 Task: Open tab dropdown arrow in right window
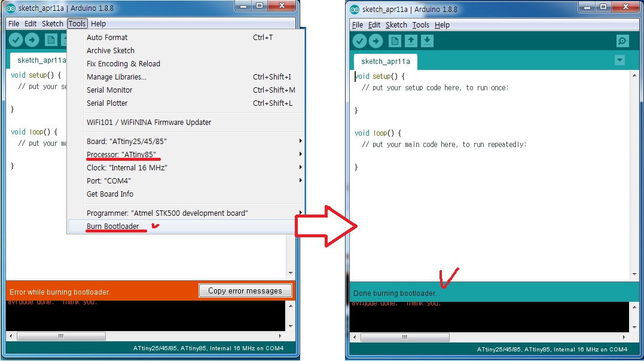[619, 60]
